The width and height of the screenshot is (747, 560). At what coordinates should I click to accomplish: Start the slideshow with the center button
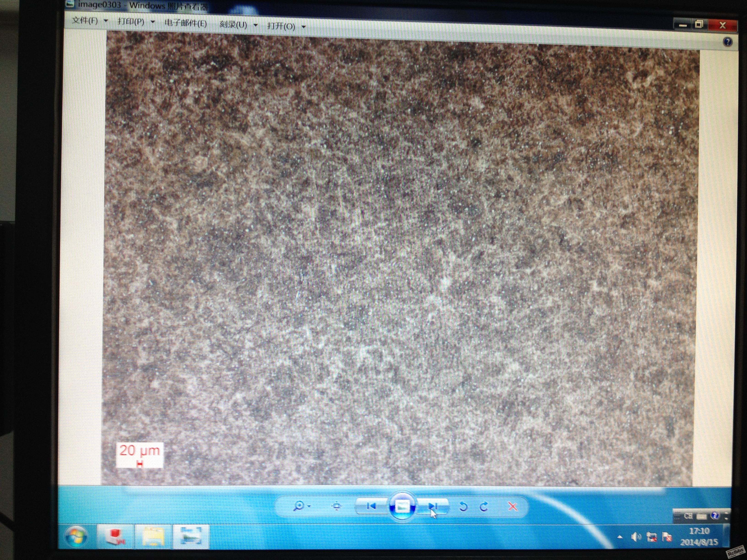pyautogui.click(x=402, y=506)
